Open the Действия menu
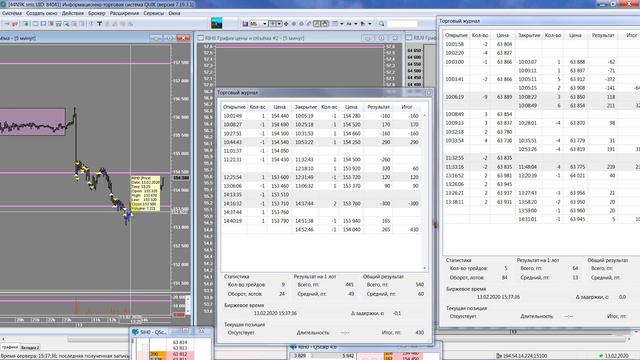This screenshot has height=360, width=640. (73, 13)
